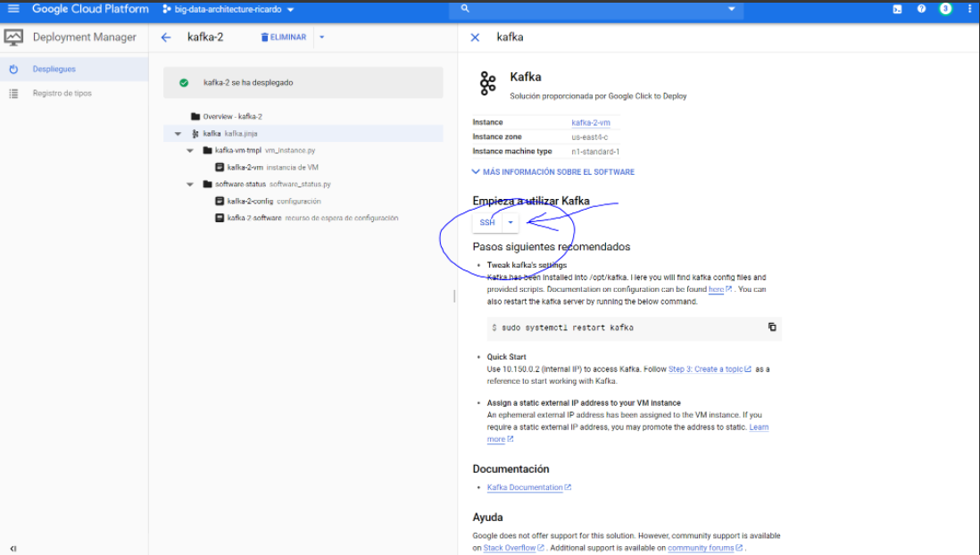The width and height of the screenshot is (980, 555).
Task: Expand the SSH button dropdown arrow
Action: [510, 222]
